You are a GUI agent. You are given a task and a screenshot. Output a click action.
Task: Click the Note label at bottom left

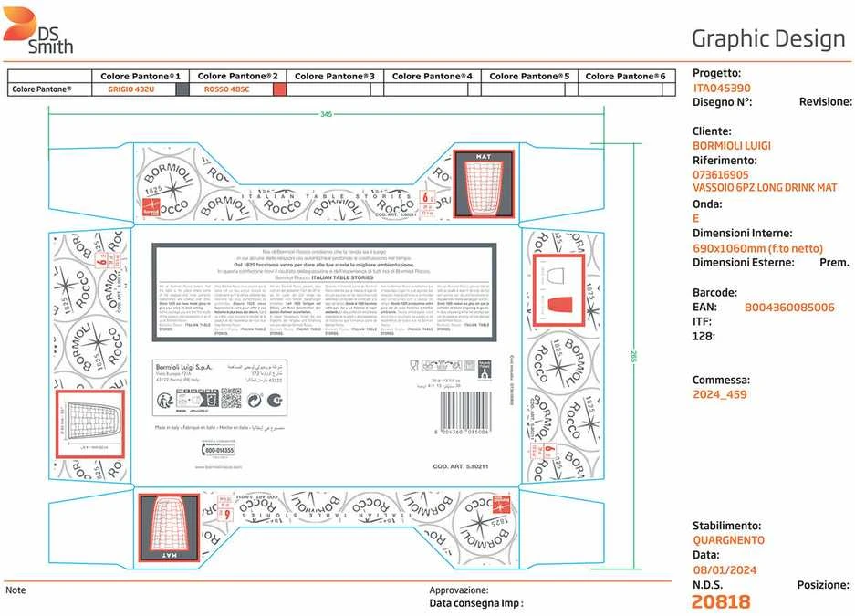(16, 590)
